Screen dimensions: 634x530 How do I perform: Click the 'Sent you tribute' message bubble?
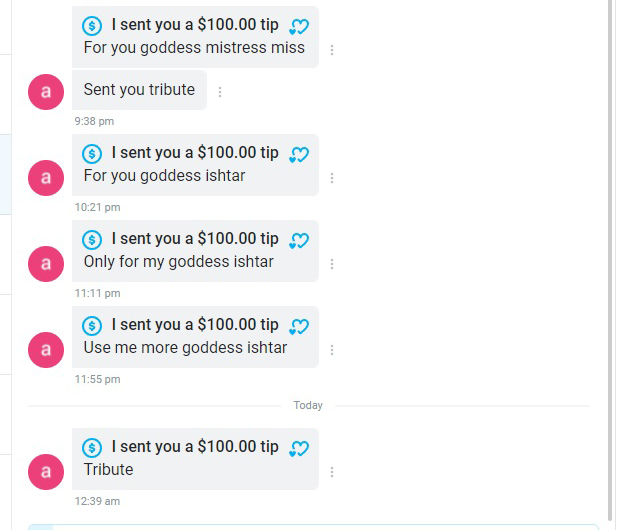(x=139, y=90)
